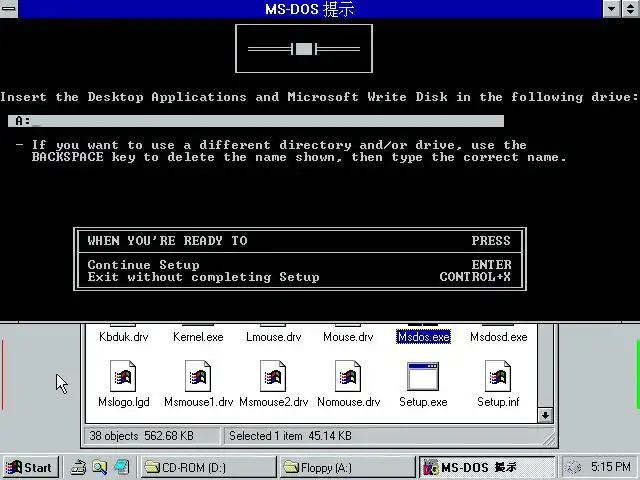Click the 5:15 PM clock
640x480 pixels.
(611, 467)
